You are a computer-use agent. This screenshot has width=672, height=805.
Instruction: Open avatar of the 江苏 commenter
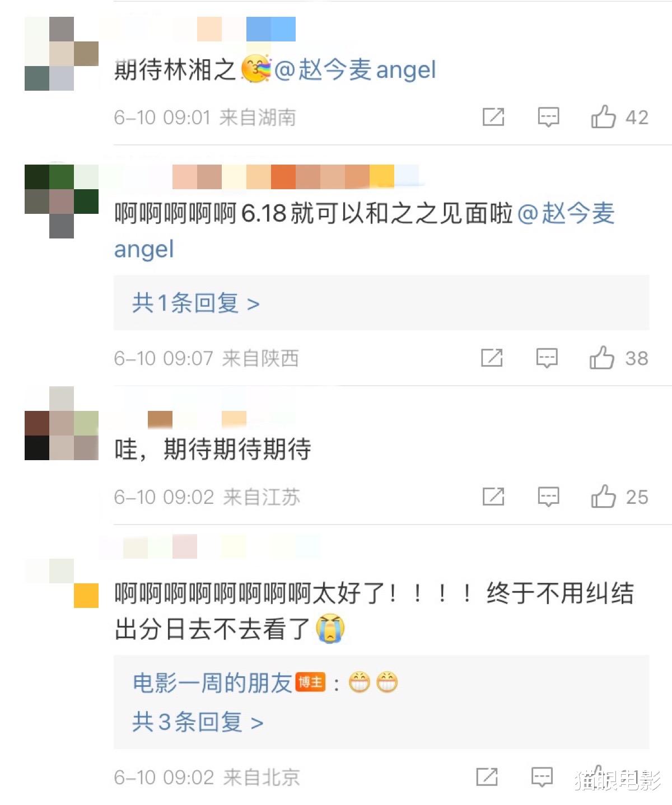(62, 423)
